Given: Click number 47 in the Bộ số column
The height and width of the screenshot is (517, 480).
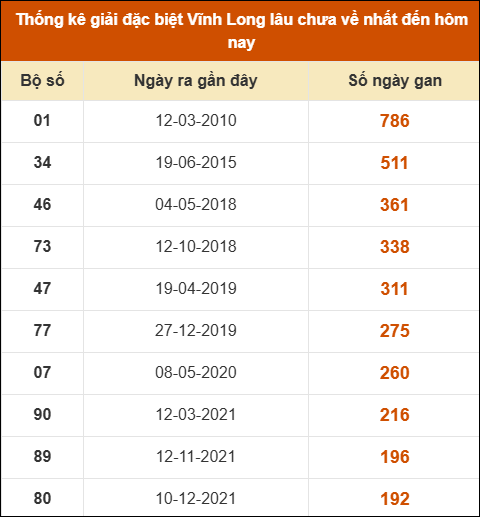Looking at the screenshot, I should 42,288.
